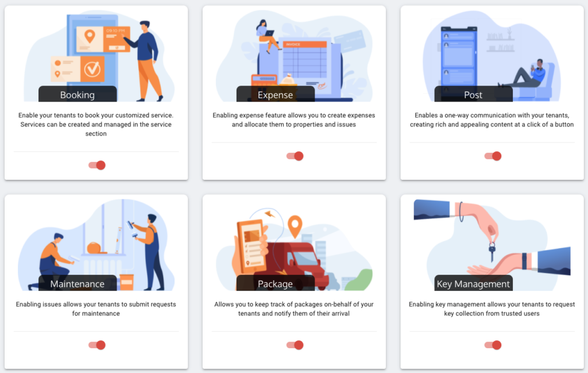Select the Package delivery truck illustration

tap(295, 245)
